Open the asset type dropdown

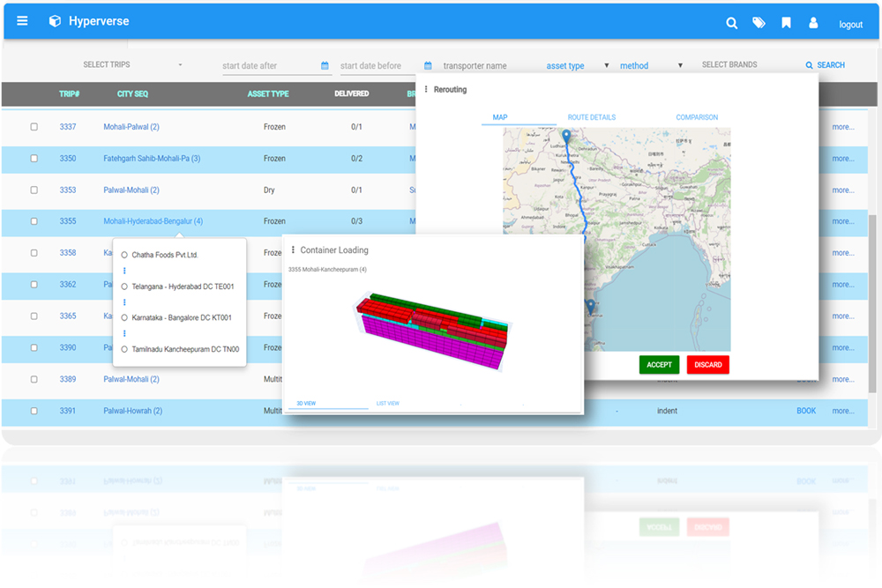(x=577, y=66)
